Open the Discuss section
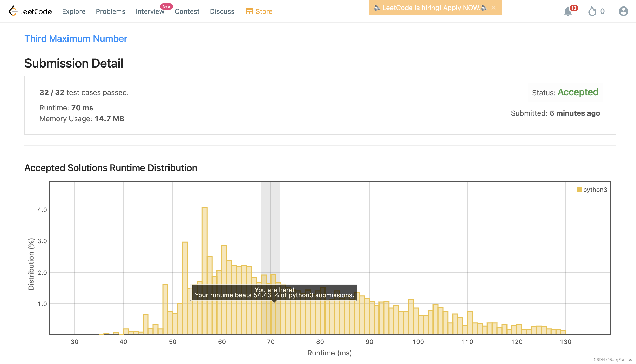 click(x=222, y=11)
